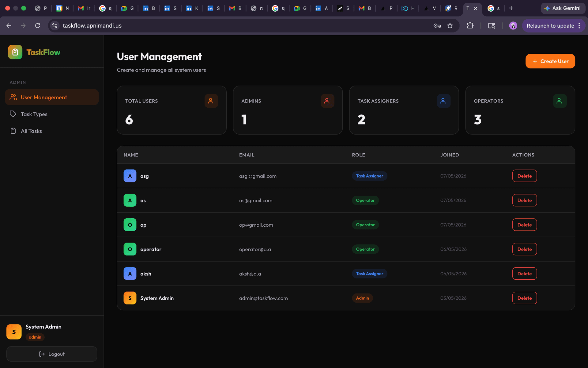588x368 pixels.
Task: Click the TaskFlow logo icon
Action: [x=15, y=52]
